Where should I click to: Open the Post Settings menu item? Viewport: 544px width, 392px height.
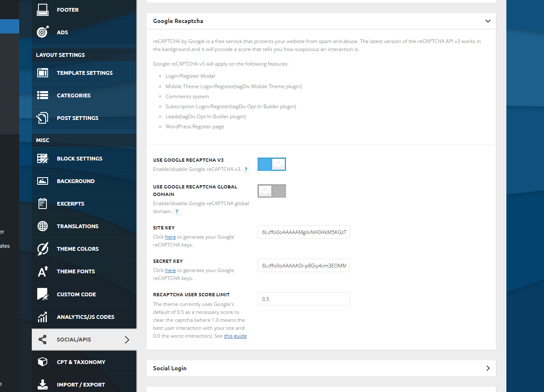click(78, 118)
